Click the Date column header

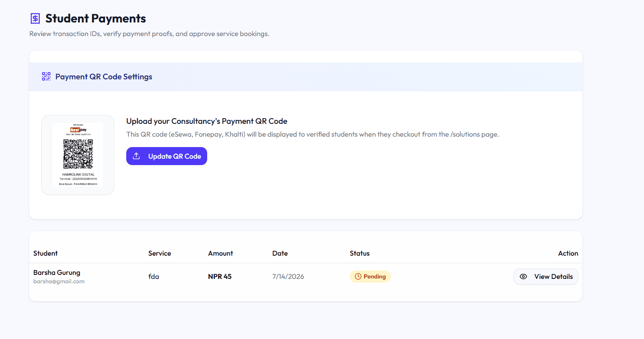tap(280, 253)
